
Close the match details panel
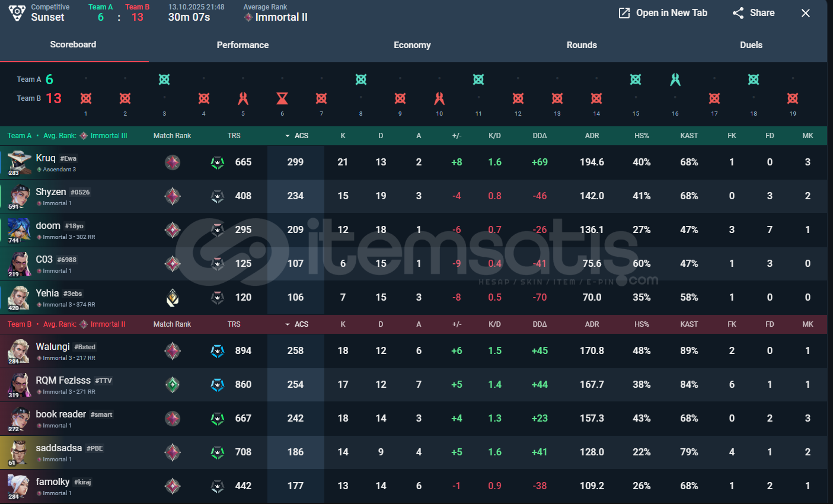click(x=805, y=13)
